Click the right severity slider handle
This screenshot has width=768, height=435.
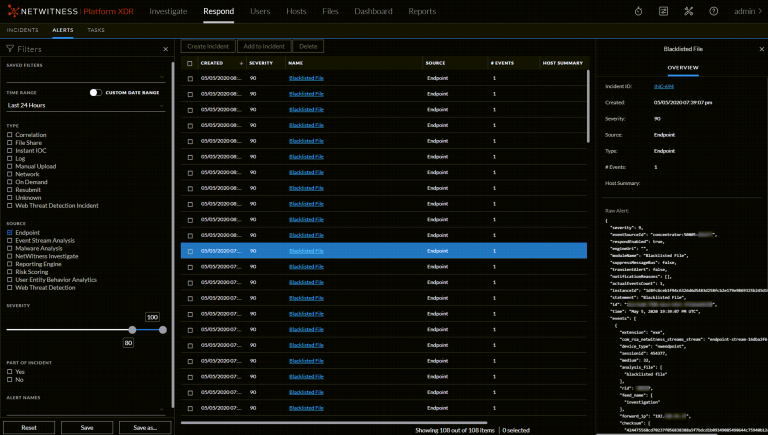point(163,329)
